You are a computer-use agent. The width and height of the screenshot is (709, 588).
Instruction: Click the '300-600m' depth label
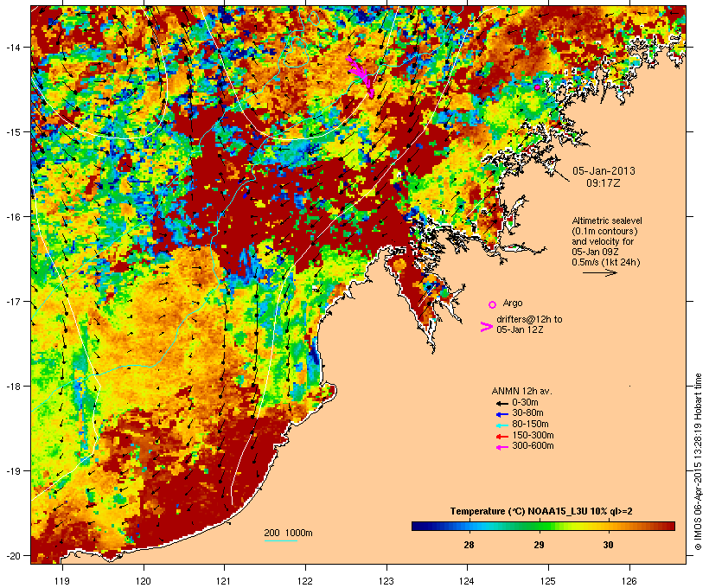point(533,446)
